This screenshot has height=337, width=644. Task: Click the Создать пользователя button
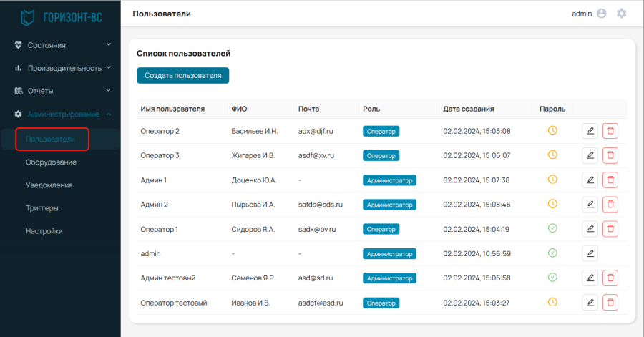coord(182,76)
